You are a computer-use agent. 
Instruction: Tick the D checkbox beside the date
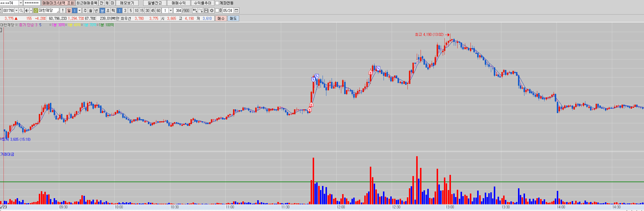click(217, 10)
